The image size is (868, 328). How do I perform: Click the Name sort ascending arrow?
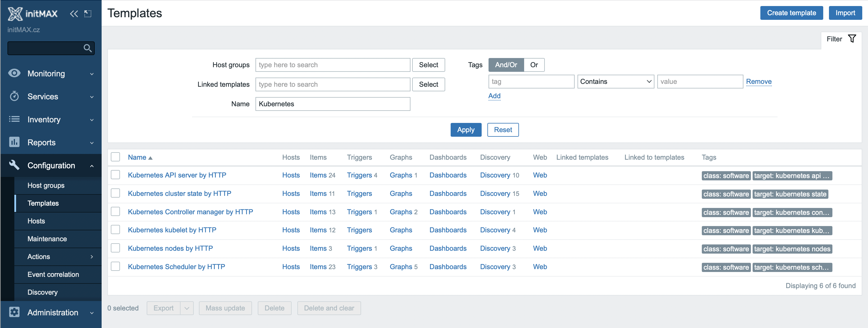point(150,158)
